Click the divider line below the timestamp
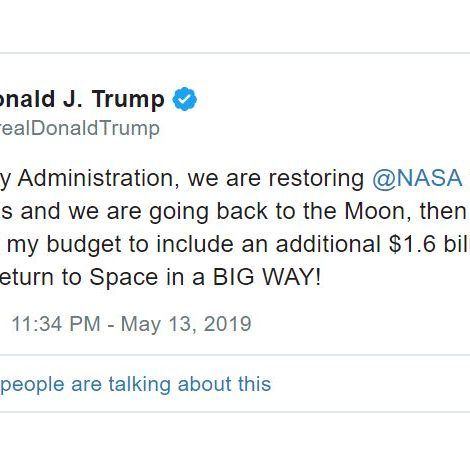This screenshot has width=470, height=454. (x=235, y=355)
